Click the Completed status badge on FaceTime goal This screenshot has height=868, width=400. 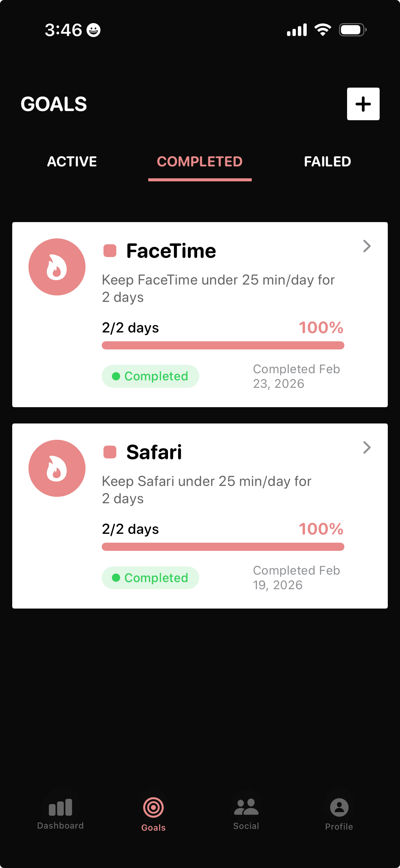150,376
